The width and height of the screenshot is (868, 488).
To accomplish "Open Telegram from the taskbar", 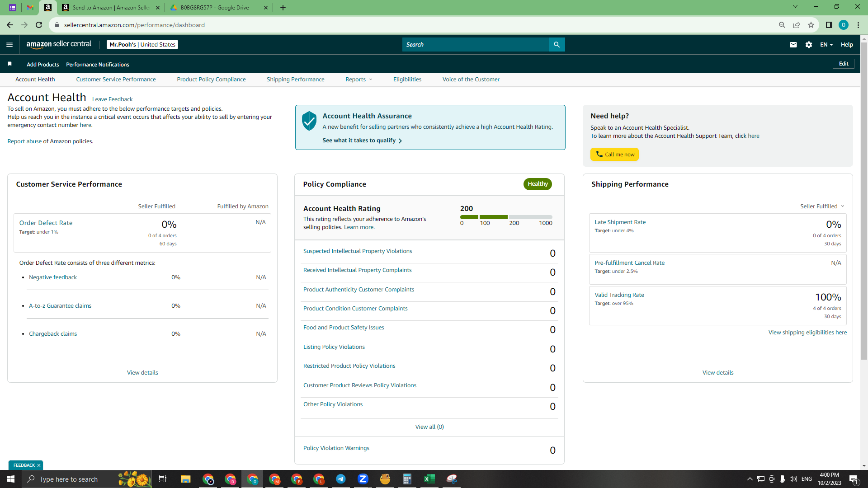I will [x=341, y=479].
